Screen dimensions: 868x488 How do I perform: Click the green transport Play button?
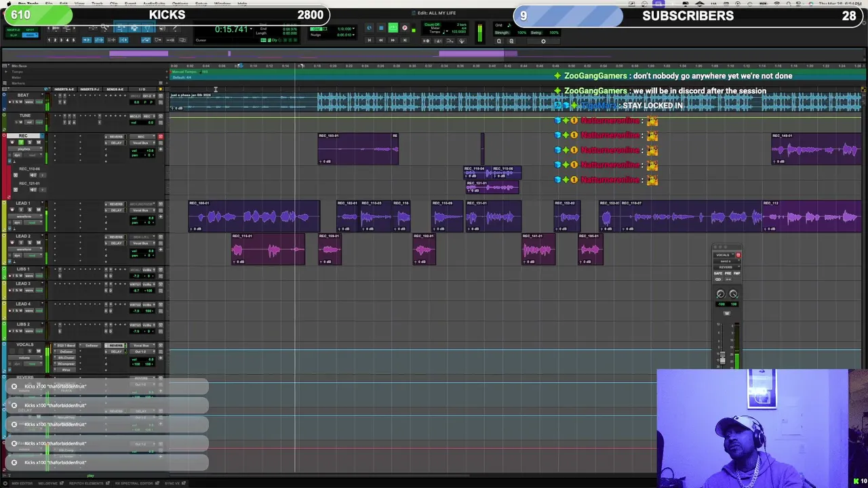[393, 28]
